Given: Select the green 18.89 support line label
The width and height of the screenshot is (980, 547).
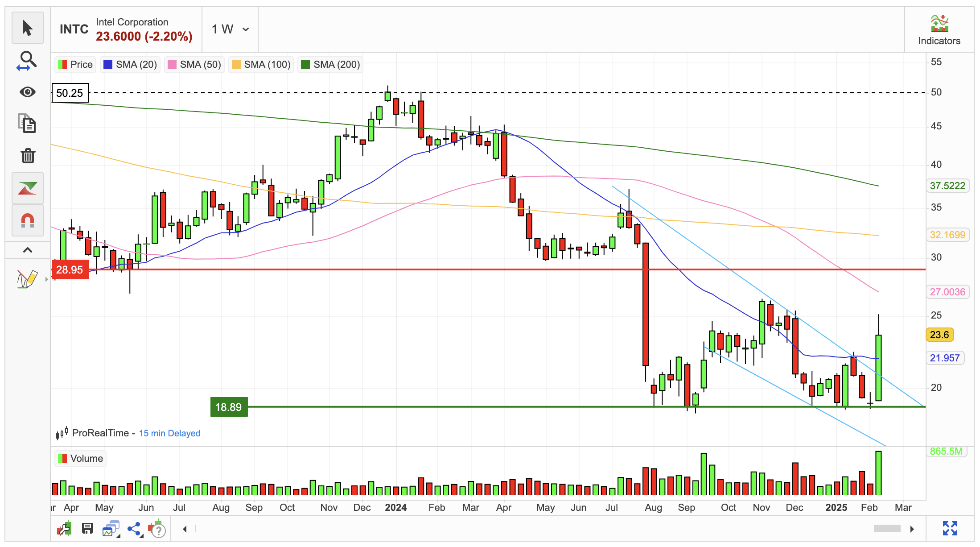Looking at the screenshot, I should pos(229,407).
